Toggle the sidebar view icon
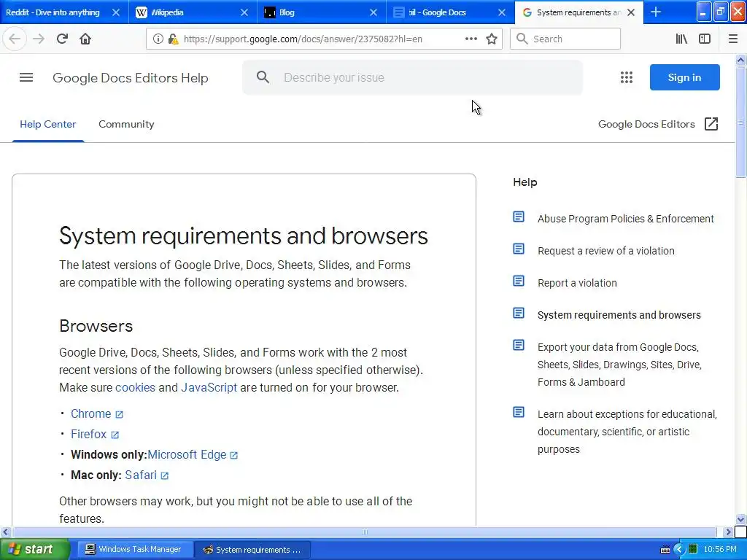The image size is (747, 560). 705,39
